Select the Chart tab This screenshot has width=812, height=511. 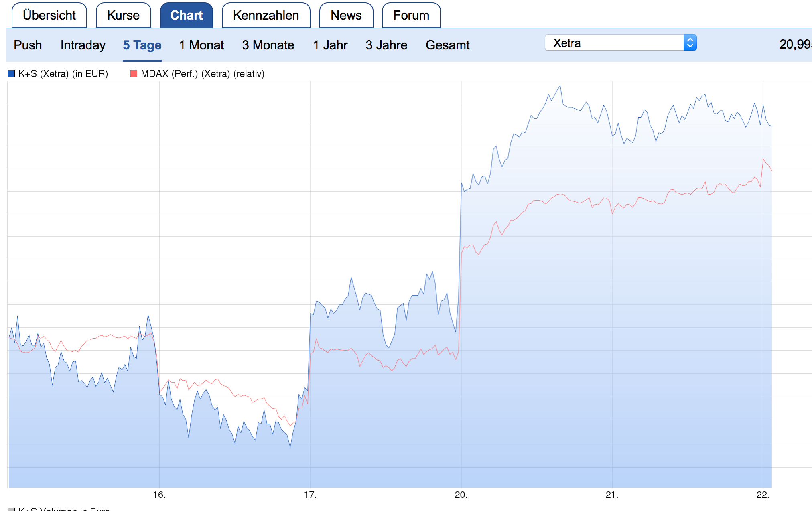186,16
